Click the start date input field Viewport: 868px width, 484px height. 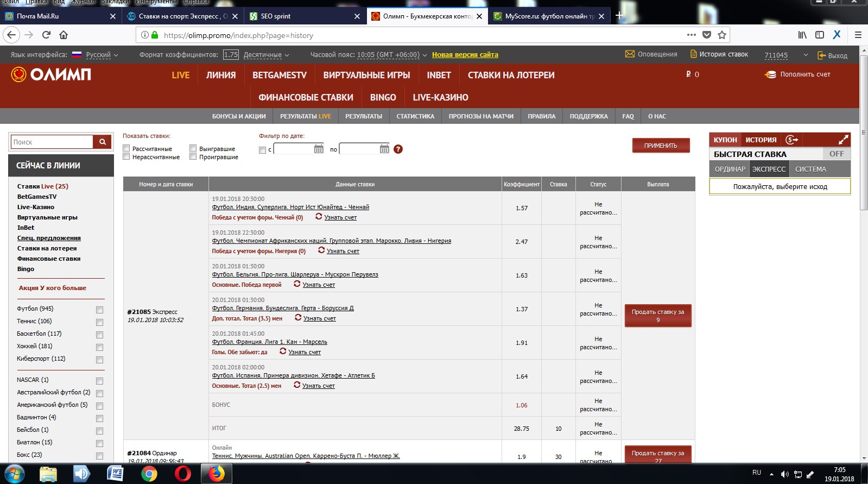coord(294,149)
